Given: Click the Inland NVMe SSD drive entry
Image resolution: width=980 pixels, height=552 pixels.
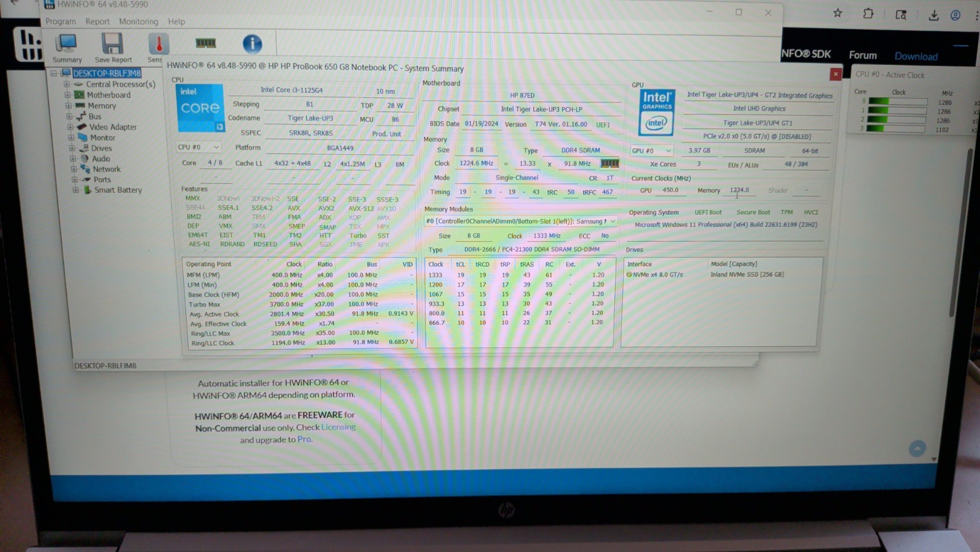Looking at the screenshot, I should (747, 275).
